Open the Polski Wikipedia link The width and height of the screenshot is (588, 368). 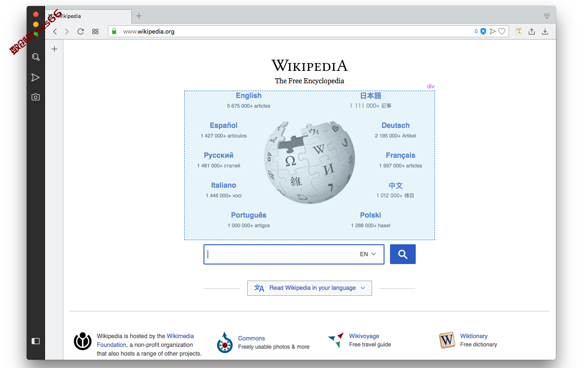[x=371, y=215]
